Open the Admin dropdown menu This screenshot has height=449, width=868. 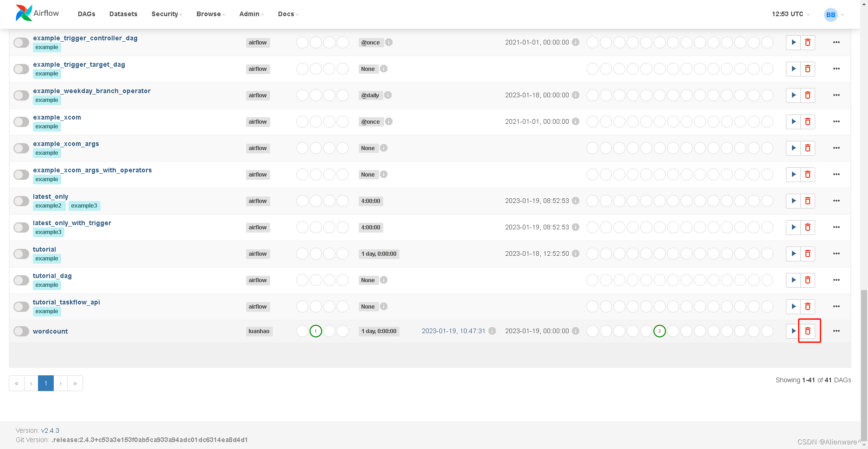250,14
